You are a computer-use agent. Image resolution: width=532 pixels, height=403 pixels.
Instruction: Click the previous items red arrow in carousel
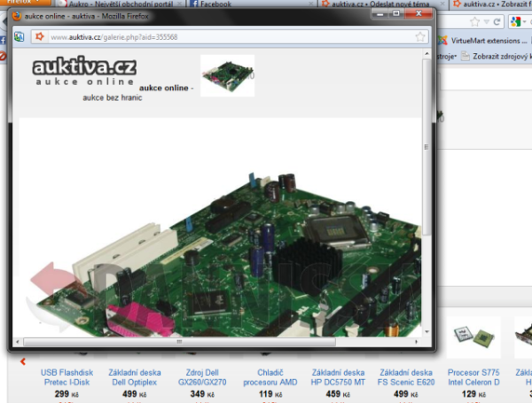[22, 360]
